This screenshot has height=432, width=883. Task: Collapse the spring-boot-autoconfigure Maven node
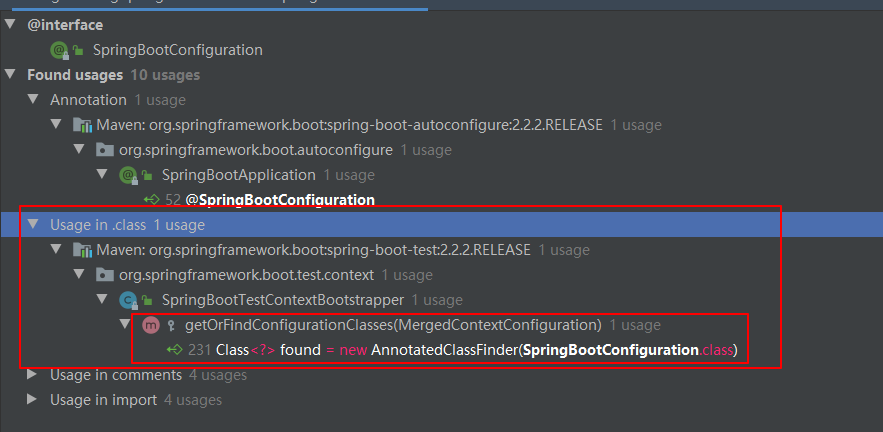point(56,124)
